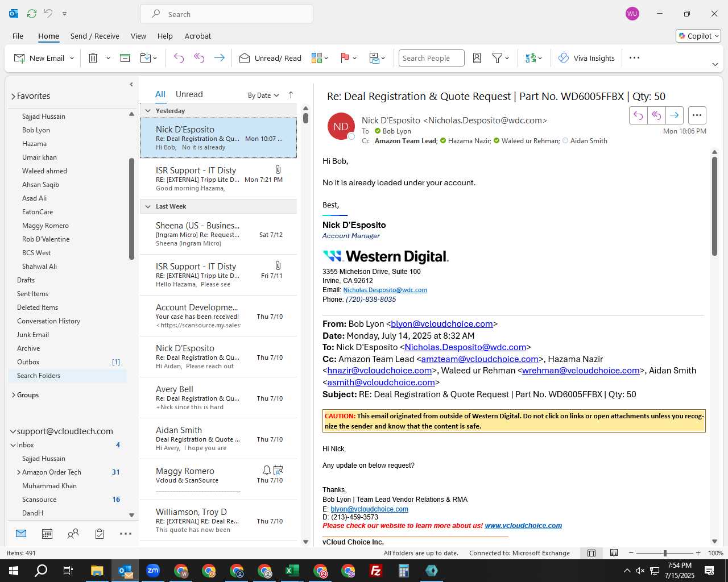
Task: Open the By Date sort dropdown
Action: [x=263, y=95]
